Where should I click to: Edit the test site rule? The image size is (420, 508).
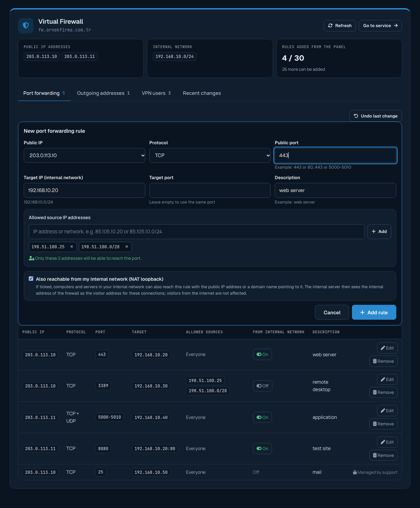(387, 442)
